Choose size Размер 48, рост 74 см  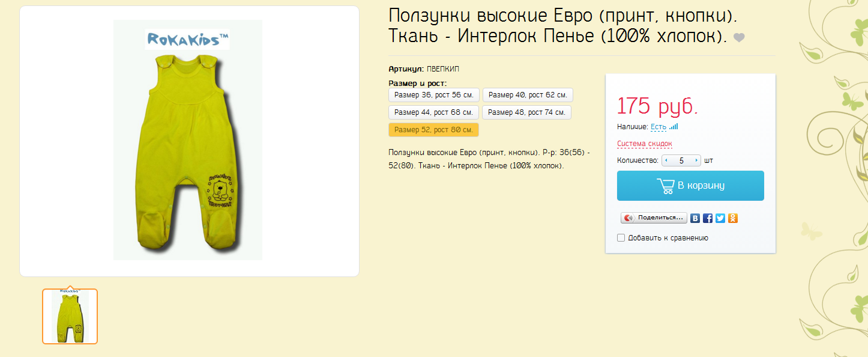pos(526,112)
